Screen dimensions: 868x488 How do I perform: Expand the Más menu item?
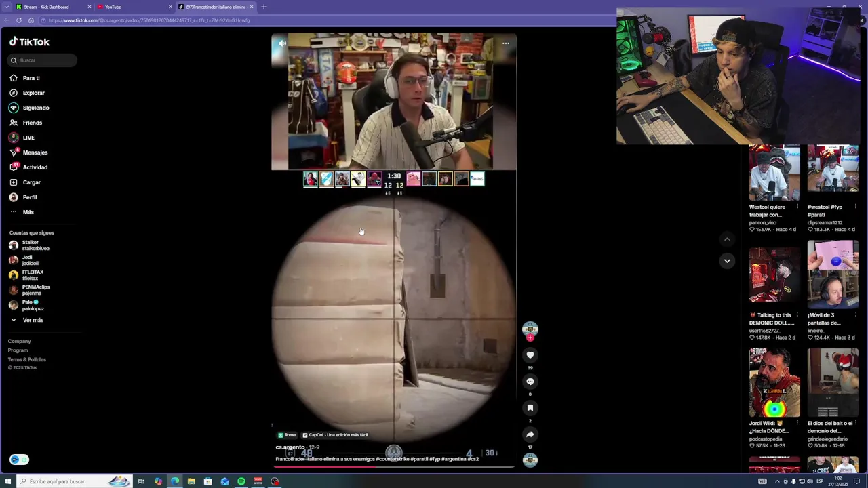point(28,212)
